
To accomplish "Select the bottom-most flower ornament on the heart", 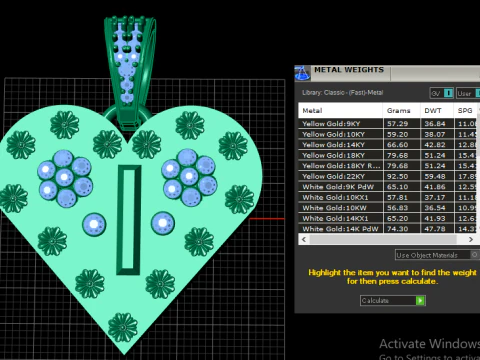I will pos(123,328).
